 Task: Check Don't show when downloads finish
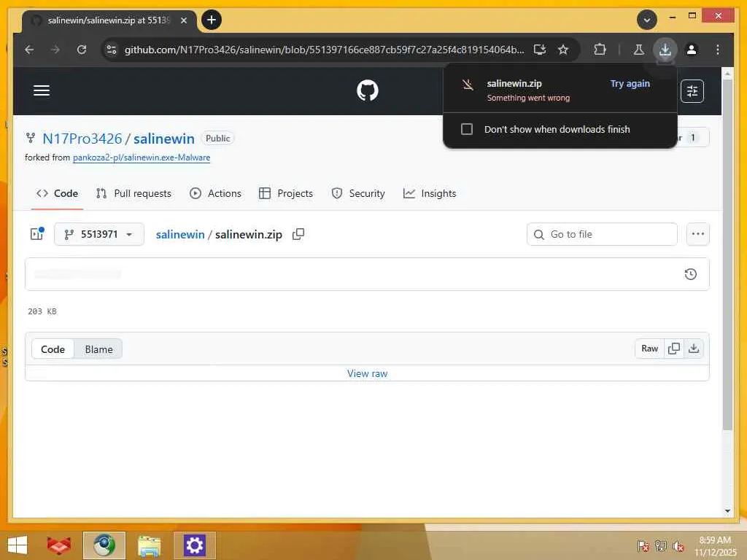[x=467, y=129]
